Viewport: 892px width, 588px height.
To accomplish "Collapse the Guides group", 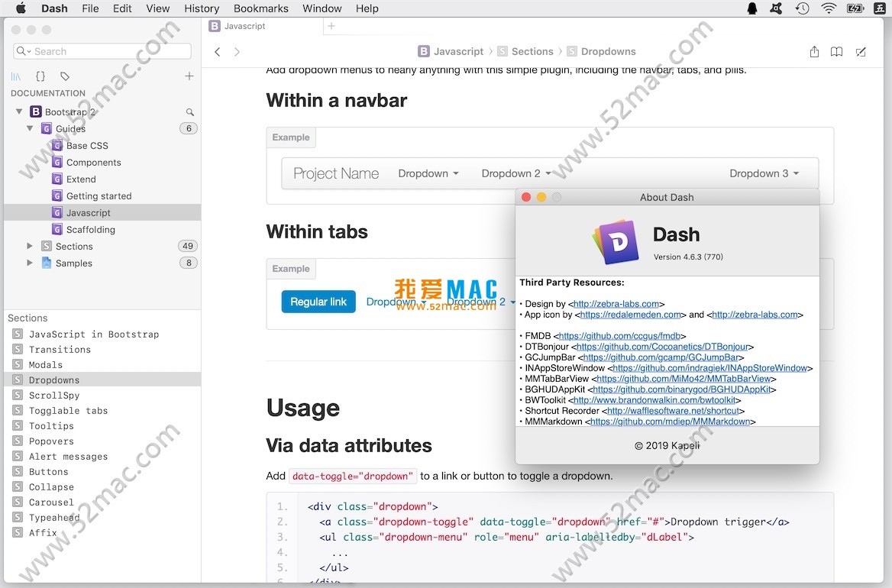I will (x=30, y=129).
